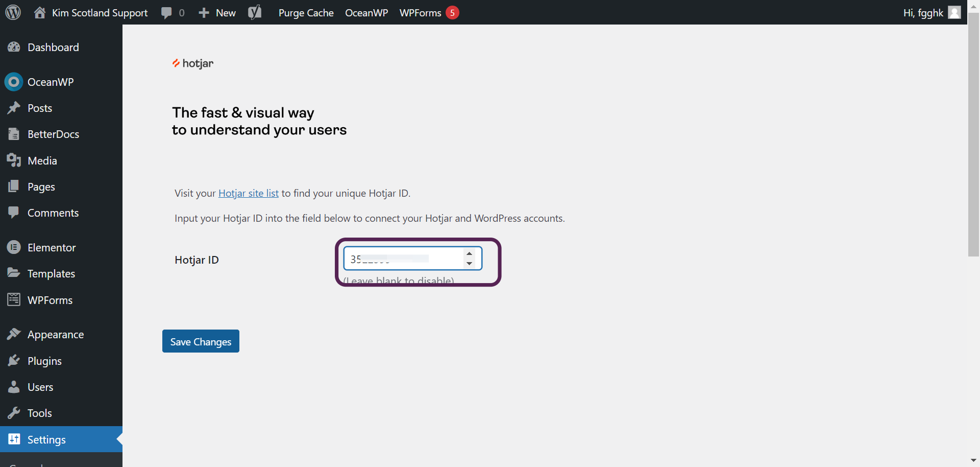Open the Pages sidebar label
Image resolution: width=980 pixels, height=467 pixels.
[x=41, y=187]
